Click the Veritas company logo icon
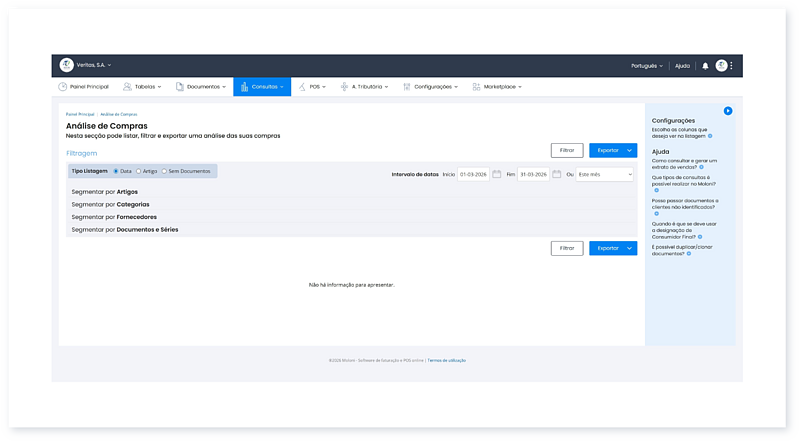 tap(66, 65)
